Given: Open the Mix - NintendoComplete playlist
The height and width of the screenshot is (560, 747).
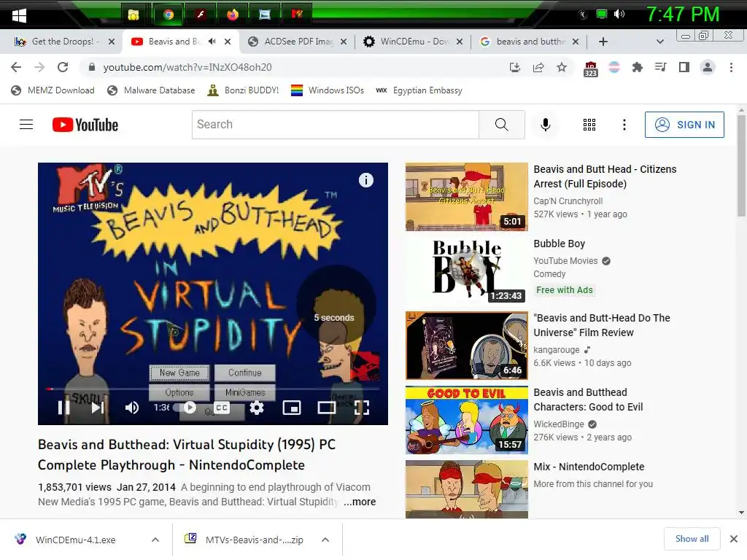Looking at the screenshot, I should [589, 467].
